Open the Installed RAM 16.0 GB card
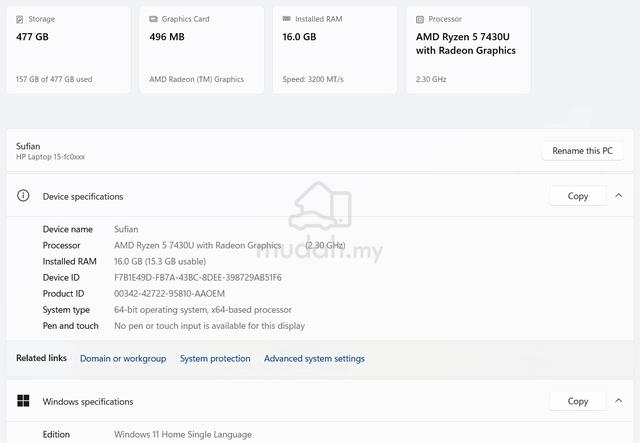This screenshot has height=443, width=640. pyautogui.click(x=335, y=50)
